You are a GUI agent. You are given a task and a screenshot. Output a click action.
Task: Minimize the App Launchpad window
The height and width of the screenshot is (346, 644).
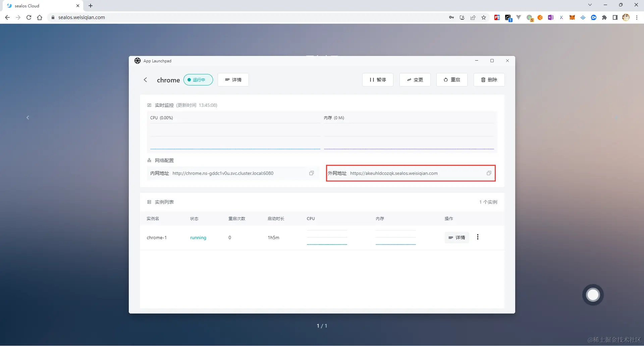coord(476,61)
